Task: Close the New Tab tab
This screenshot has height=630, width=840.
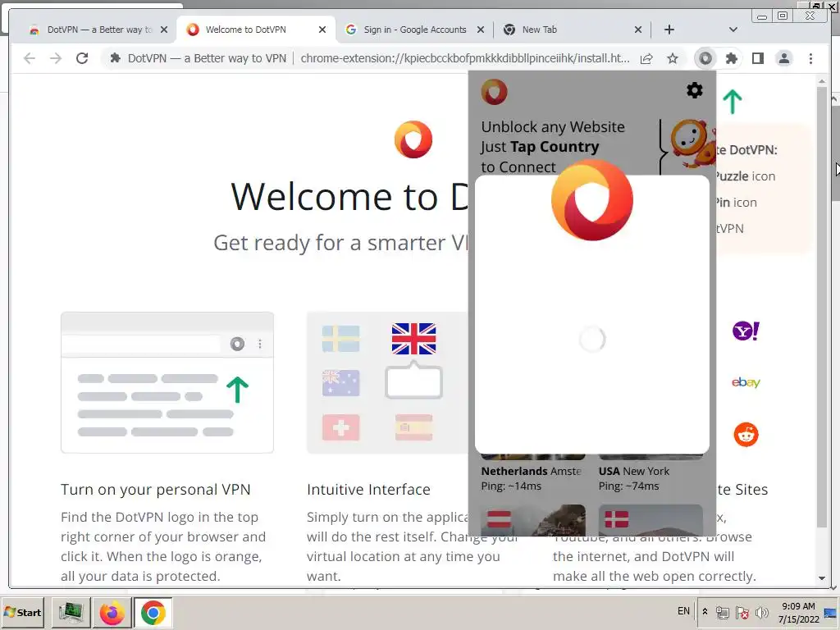Action: 638,30
